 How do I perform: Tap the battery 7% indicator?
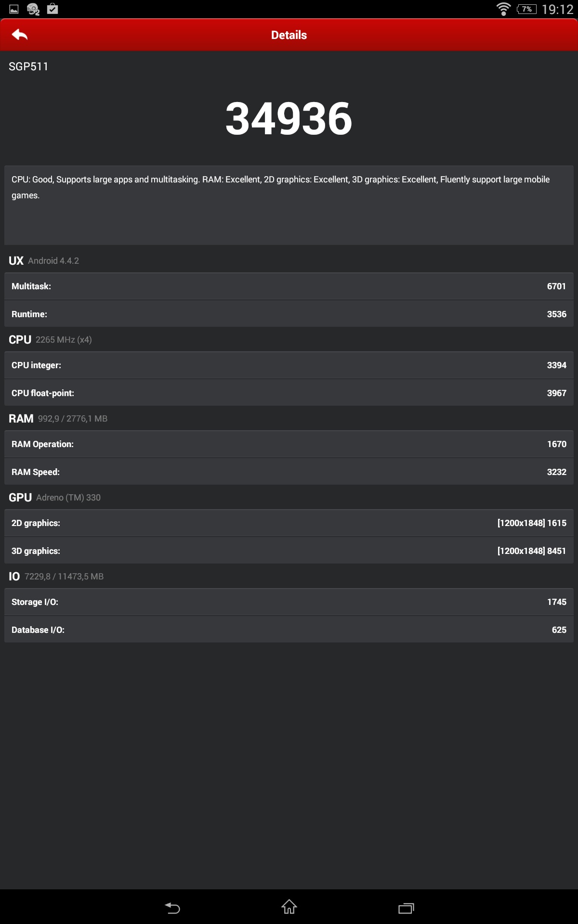click(526, 9)
